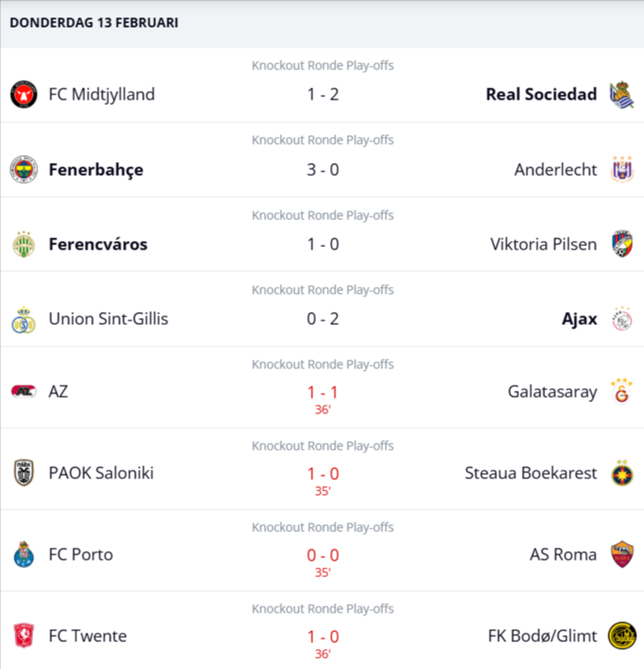Click the Galatasaray club crest
Image resolution: width=644 pixels, height=669 pixels.
[x=621, y=392]
